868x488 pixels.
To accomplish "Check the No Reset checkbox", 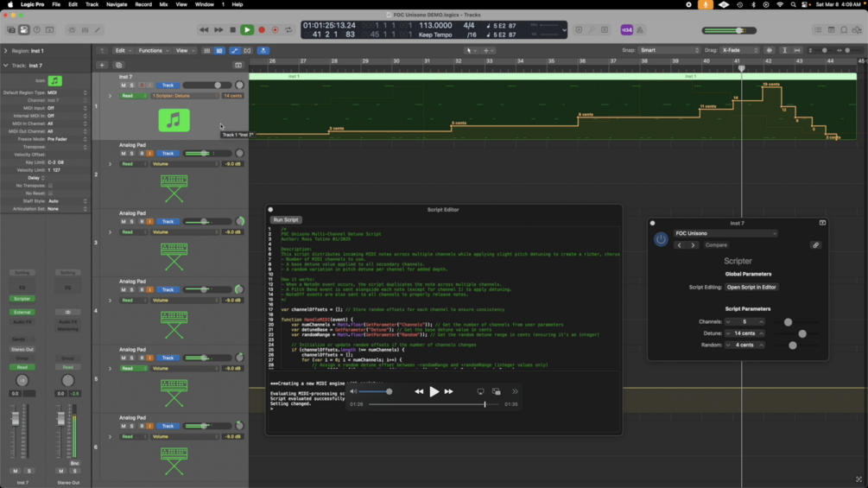I will (x=50, y=193).
